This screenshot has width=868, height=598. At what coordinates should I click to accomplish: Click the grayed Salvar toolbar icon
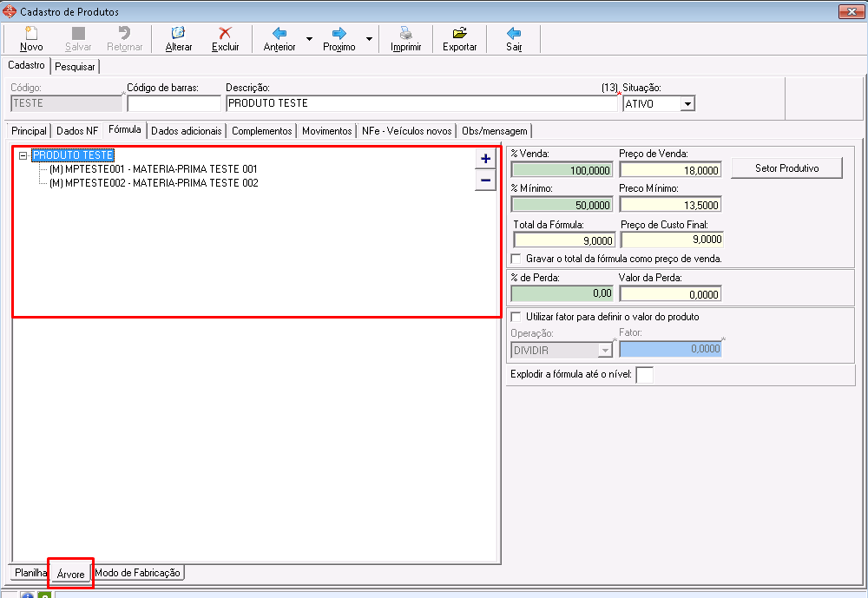click(x=78, y=33)
